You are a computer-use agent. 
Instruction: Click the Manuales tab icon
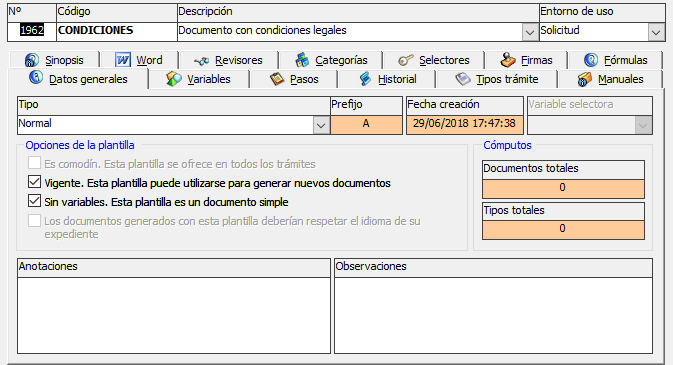point(584,79)
